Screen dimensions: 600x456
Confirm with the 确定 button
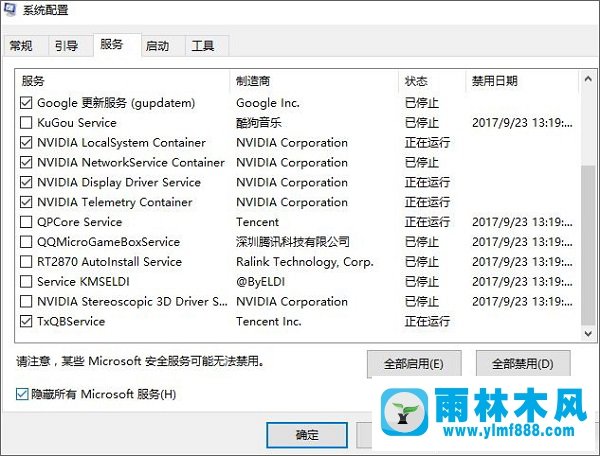307,435
